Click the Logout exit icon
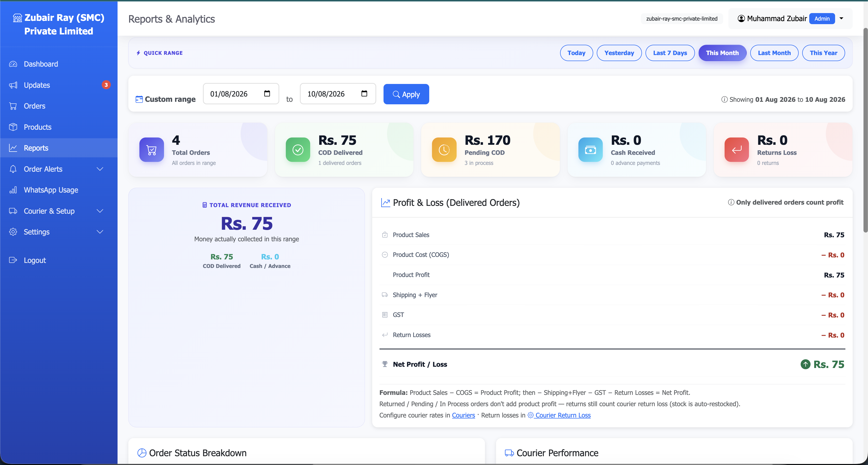The width and height of the screenshot is (868, 465). coord(13,260)
